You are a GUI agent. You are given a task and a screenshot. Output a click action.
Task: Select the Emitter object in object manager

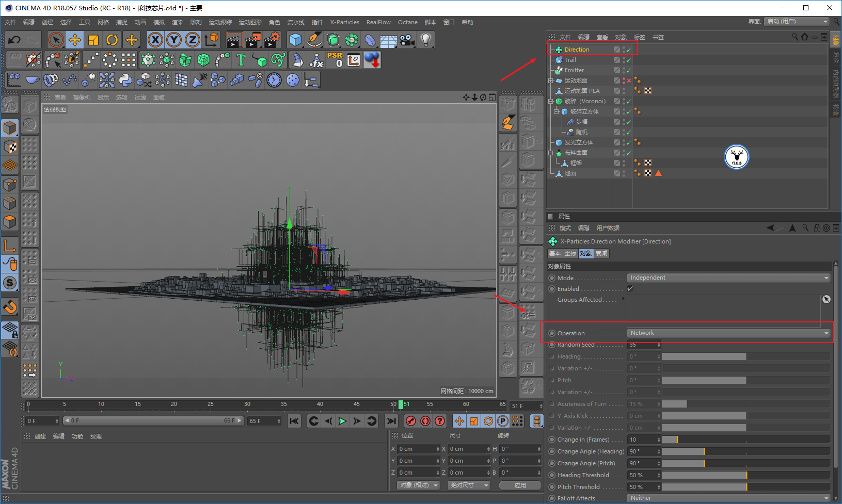(x=574, y=70)
